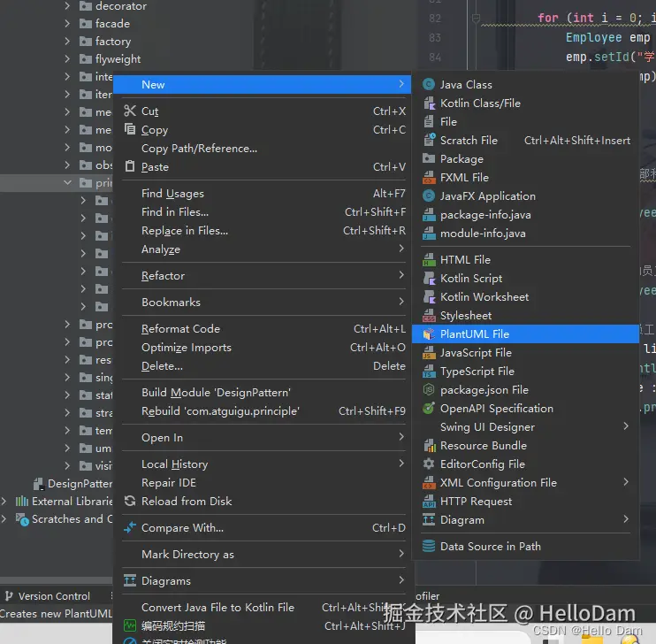Click the XML Configuration File icon
The height and width of the screenshot is (644, 656).
[429, 483]
